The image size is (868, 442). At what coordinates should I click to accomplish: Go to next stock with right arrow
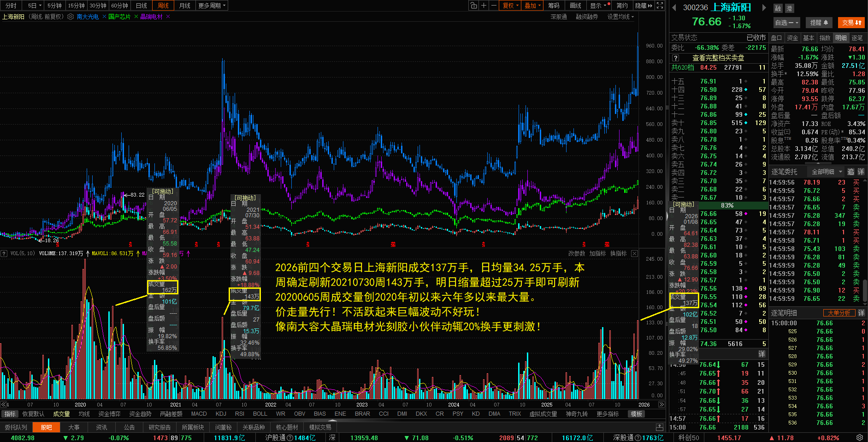[764, 7]
